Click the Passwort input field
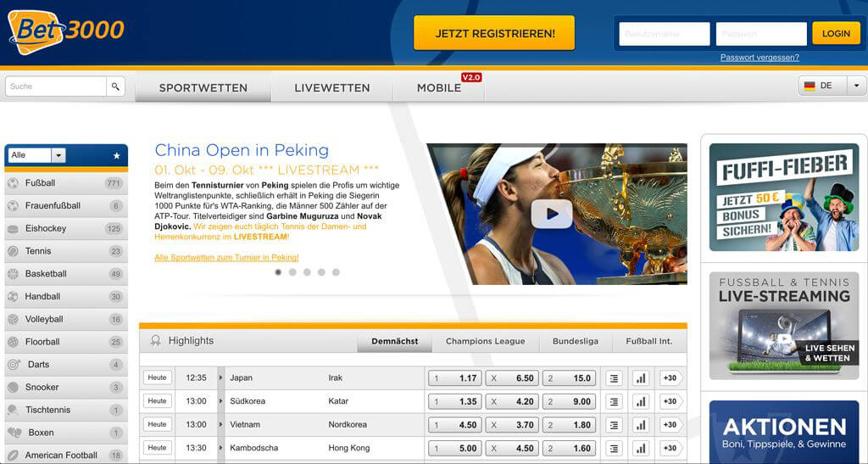The height and width of the screenshot is (464, 868). click(x=761, y=34)
